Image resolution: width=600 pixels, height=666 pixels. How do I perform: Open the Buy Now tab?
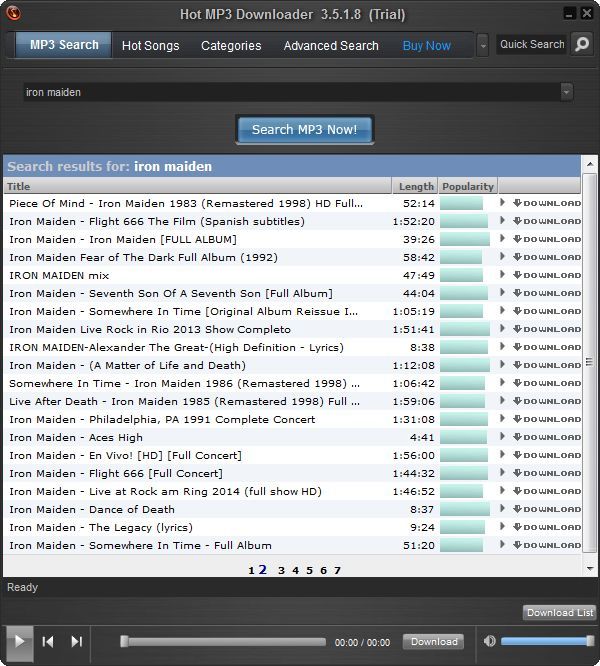point(426,45)
